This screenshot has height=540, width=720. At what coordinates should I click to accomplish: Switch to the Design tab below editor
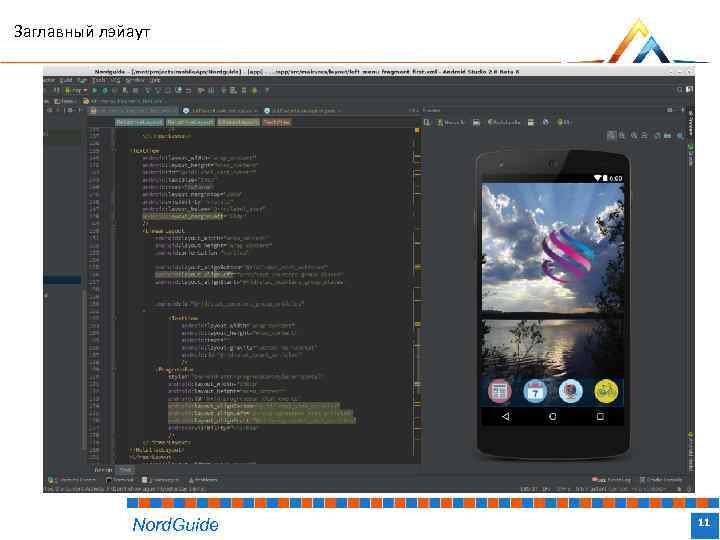click(x=103, y=470)
